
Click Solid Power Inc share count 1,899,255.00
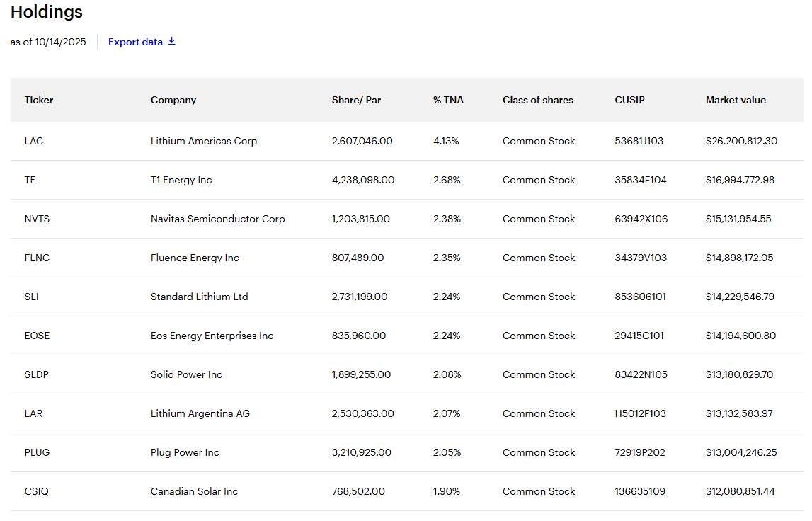pos(361,374)
